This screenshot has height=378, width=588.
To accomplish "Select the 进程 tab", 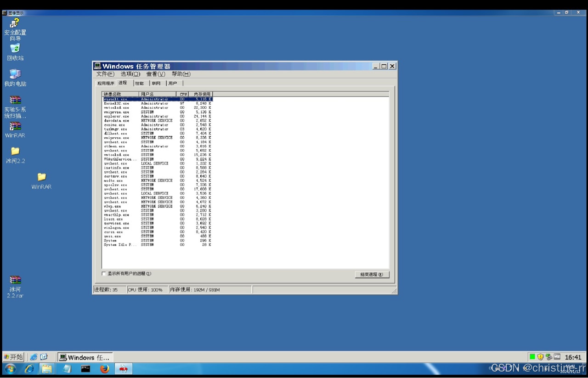I will (x=123, y=83).
